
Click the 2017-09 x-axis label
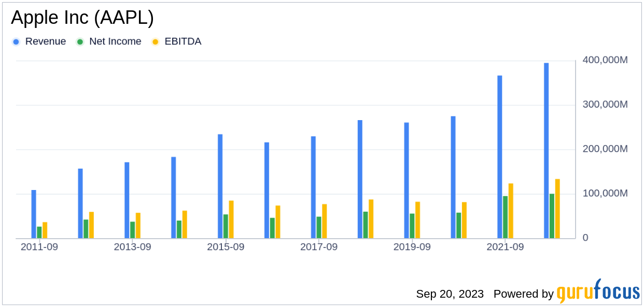tap(319, 247)
